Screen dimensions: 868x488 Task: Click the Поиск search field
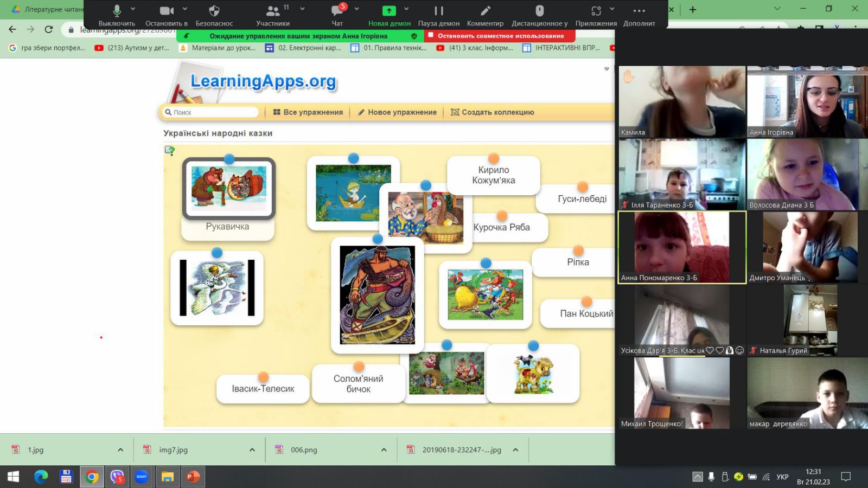point(211,112)
